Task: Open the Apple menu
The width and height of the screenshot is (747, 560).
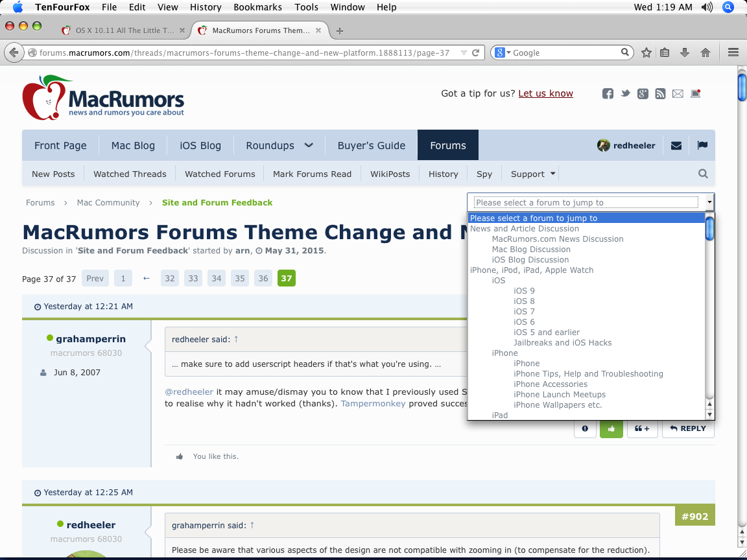Action: coord(17,6)
